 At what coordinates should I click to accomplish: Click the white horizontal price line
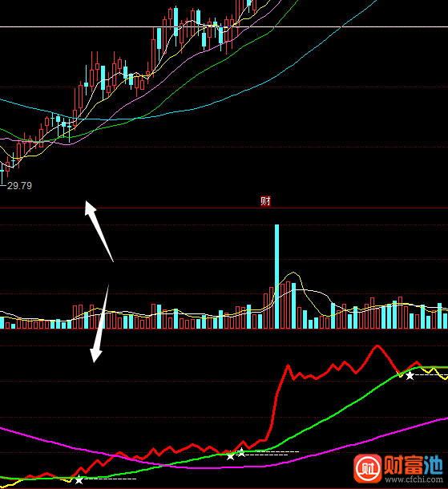pyautogui.click(x=224, y=26)
